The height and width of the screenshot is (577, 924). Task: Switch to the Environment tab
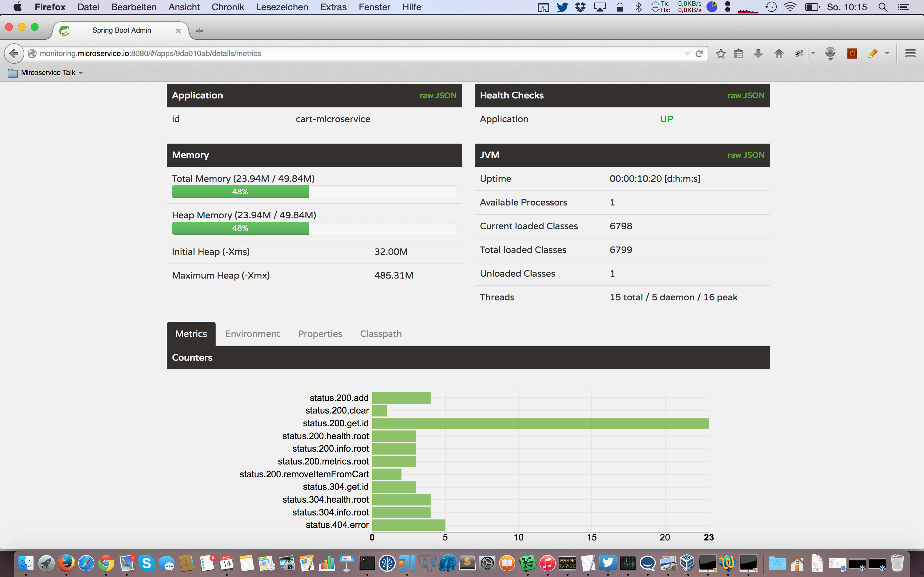(x=252, y=334)
